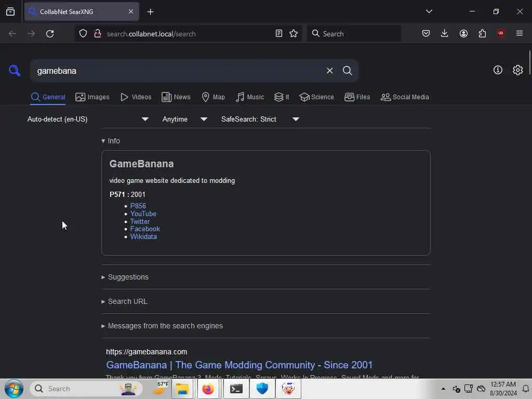This screenshot has height=399, width=532.
Task: Clear the gamebana search query
Action: tap(329, 71)
